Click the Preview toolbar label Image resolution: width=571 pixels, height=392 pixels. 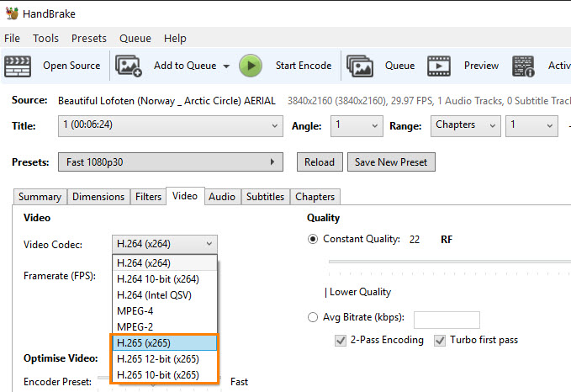(481, 66)
